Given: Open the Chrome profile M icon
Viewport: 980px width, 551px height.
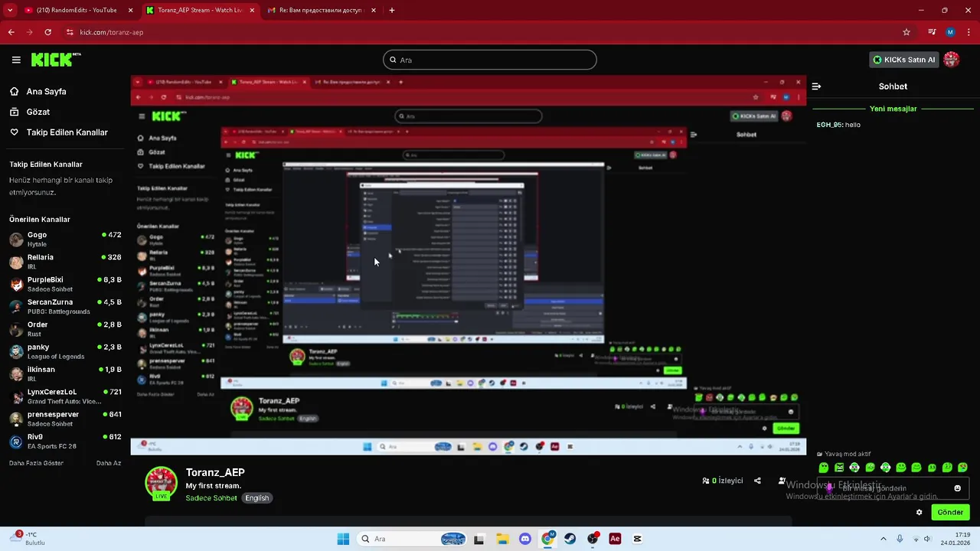Looking at the screenshot, I should coord(950,32).
